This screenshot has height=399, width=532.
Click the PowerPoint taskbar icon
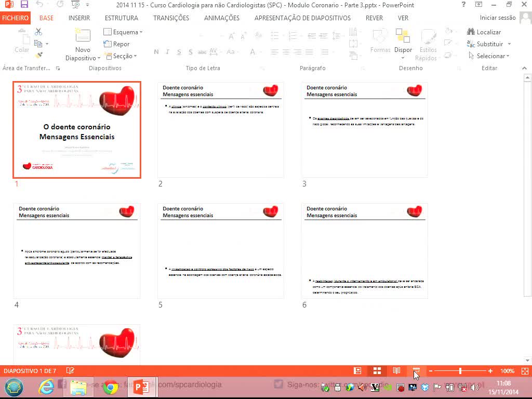point(142,387)
